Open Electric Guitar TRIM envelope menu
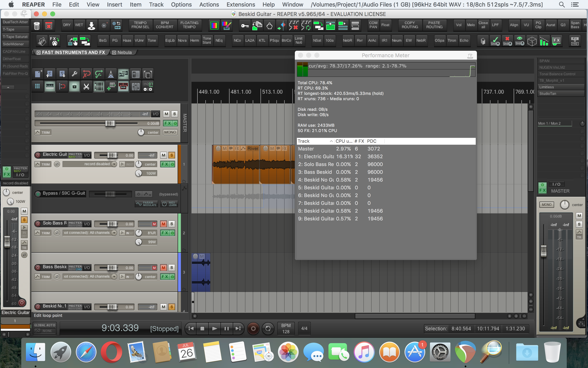 tap(43, 164)
